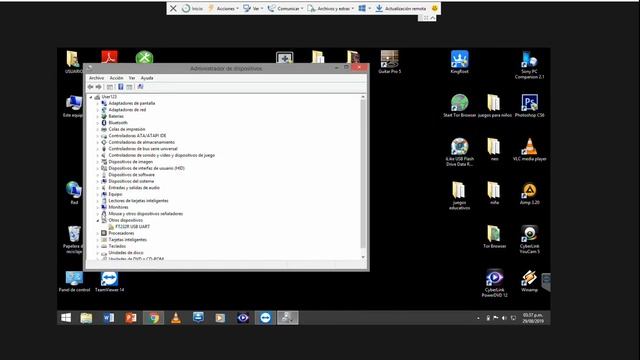This screenshot has height=360, width=640.
Task: Open the CyberLink PowerDVD 12 icon
Action: (494, 283)
